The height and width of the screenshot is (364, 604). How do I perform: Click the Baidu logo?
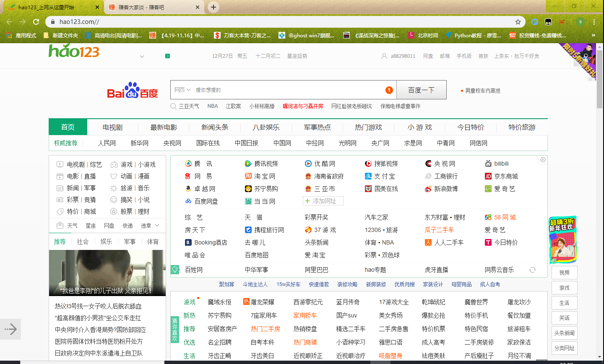133,91
